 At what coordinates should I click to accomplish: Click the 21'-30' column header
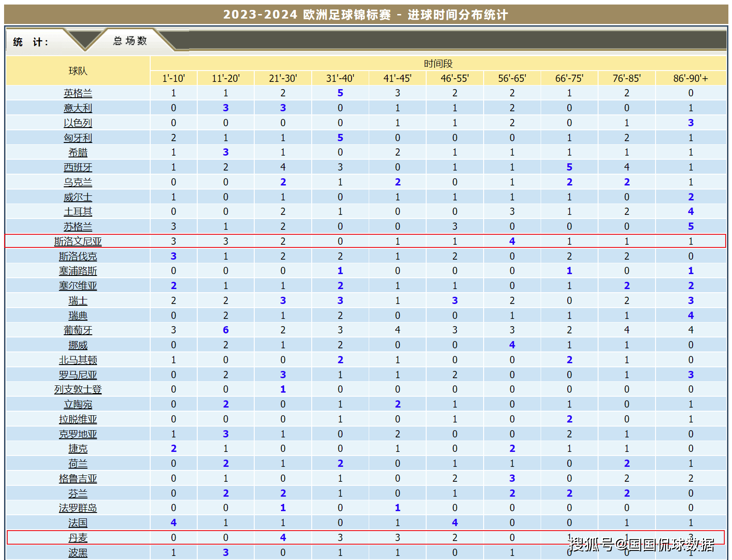click(x=283, y=78)
